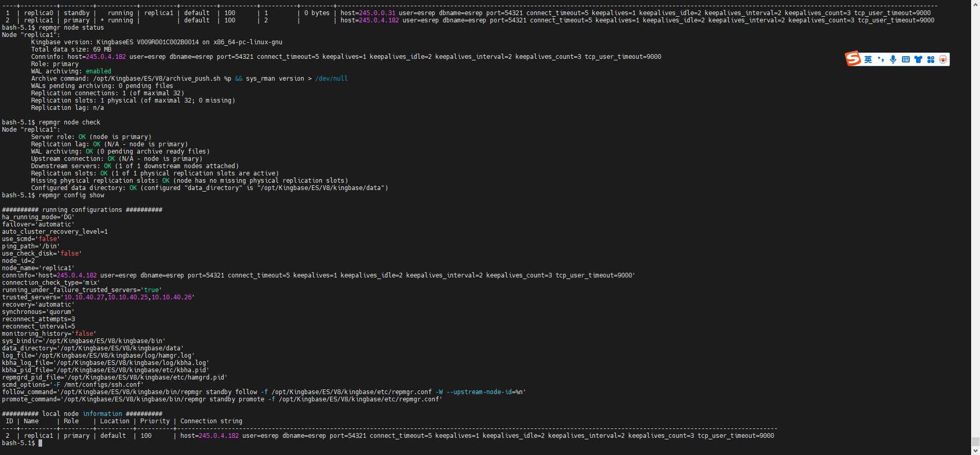The width and height of the screenshot is (980, 455).
Task: Click the synchronous='quorum' line
Action: [38, 312]
